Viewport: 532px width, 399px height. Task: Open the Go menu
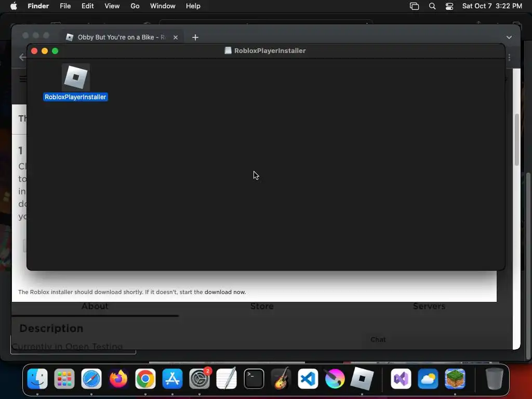pyautogui.click(x=135, y=6)
